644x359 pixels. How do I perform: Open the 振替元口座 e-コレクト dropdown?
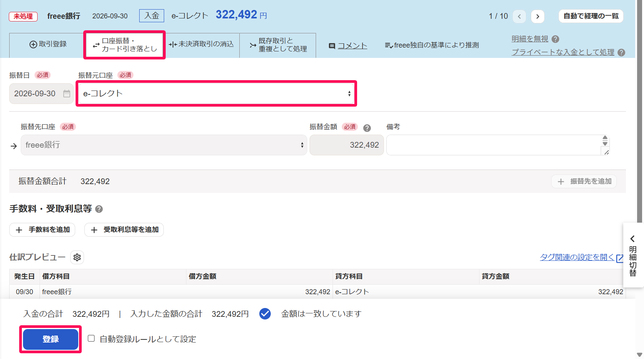[216, 94]
